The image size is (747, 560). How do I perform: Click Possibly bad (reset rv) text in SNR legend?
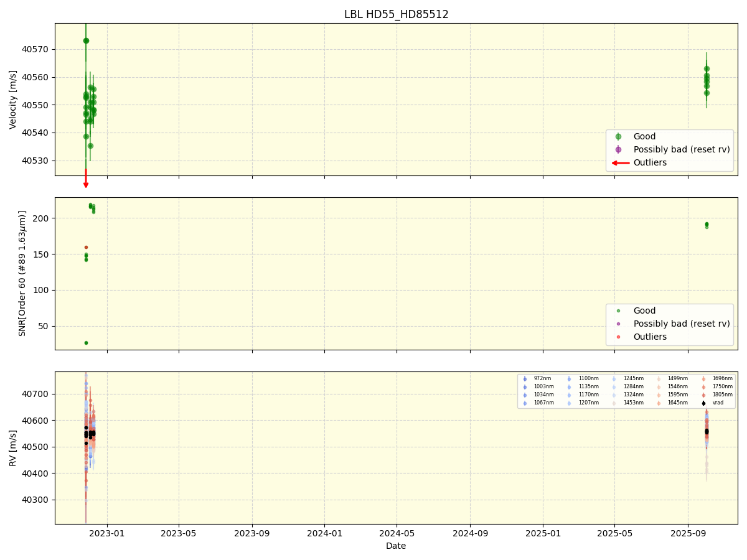[682, 324]
